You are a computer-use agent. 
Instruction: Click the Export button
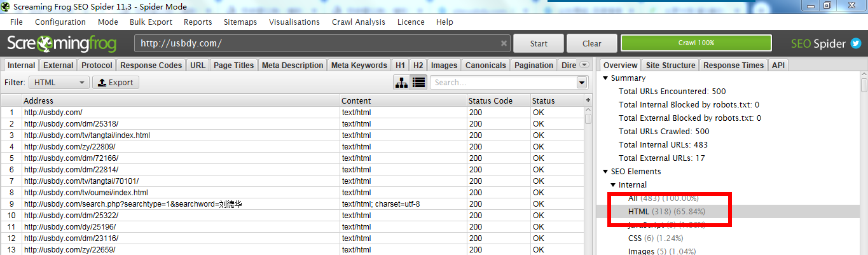(116, 83)
